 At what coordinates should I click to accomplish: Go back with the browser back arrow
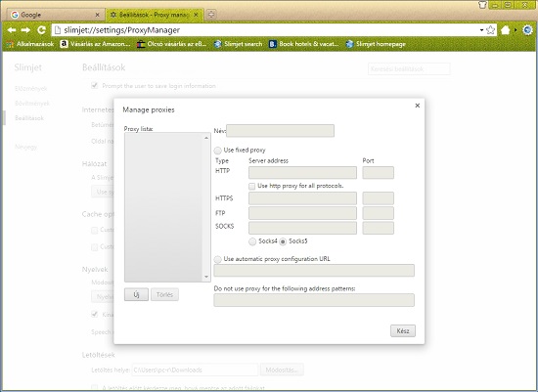(x=12, y=30)
